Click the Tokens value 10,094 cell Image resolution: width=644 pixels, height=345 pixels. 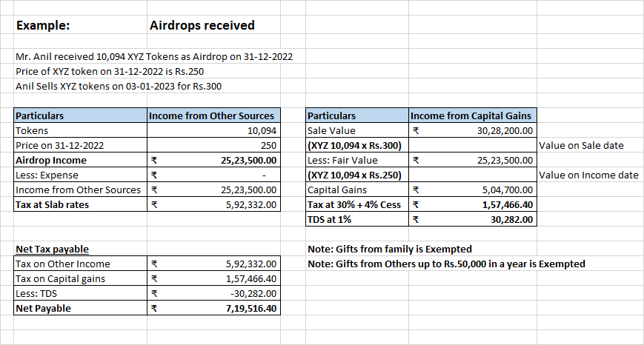(x=262, y=131)
